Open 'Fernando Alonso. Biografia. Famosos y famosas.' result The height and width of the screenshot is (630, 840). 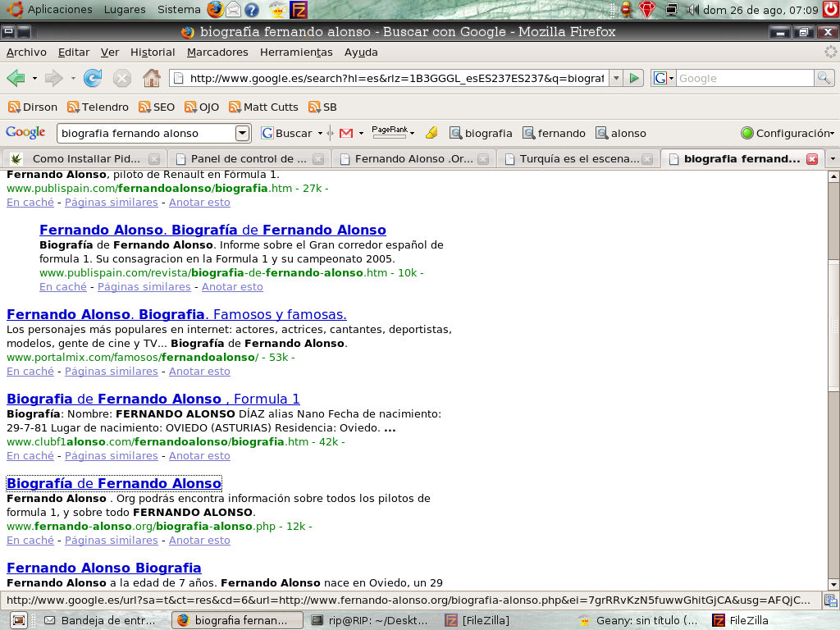pyautogui.click(x=176, y=314)
